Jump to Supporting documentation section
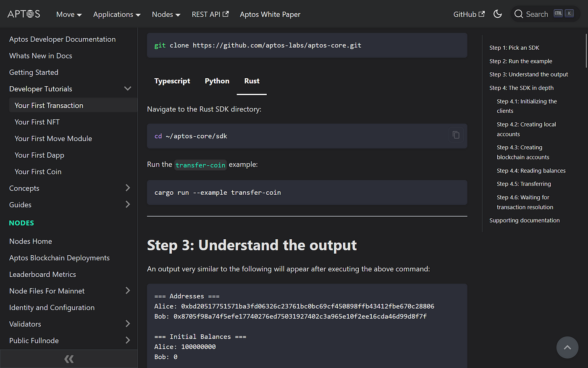 click(524, 220)
